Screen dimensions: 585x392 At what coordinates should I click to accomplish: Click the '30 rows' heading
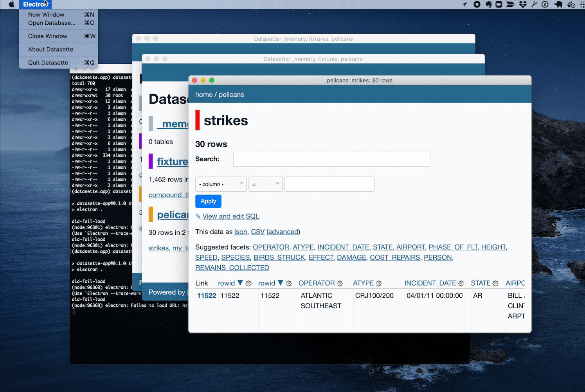pyautogui.click(x=211, y=144)
